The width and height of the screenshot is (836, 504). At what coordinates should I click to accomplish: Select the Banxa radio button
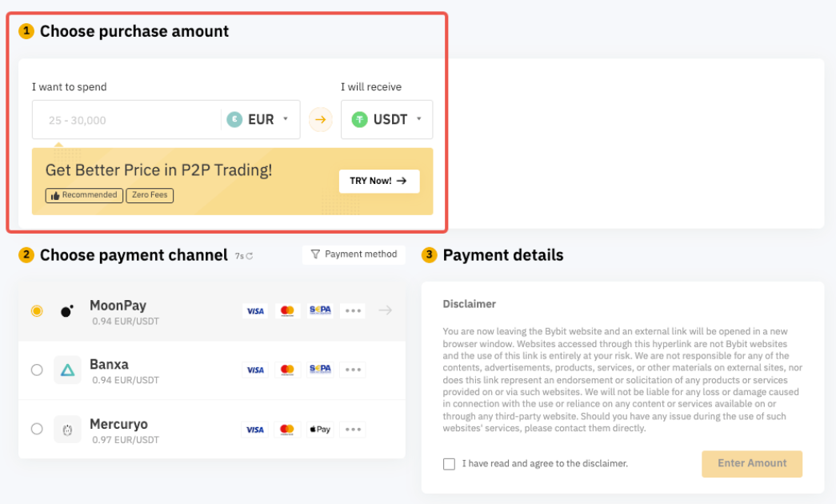pos(37,370)
